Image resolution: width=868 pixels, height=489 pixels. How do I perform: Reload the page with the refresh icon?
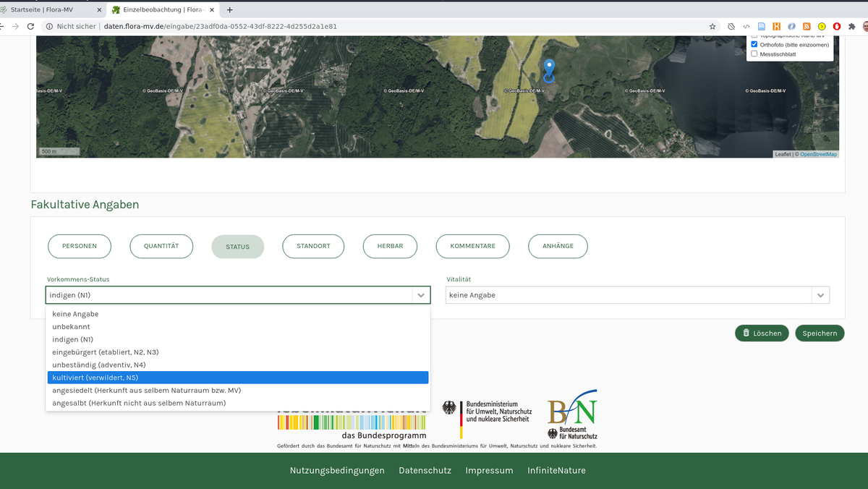tap(30, 26)
